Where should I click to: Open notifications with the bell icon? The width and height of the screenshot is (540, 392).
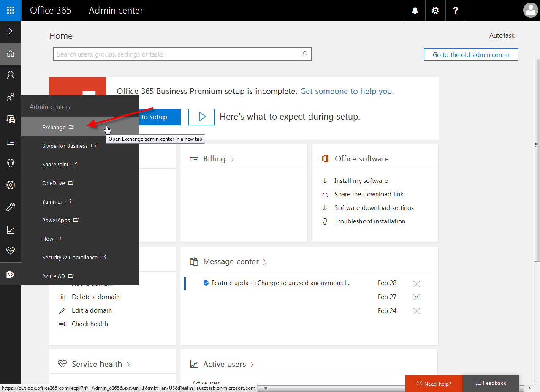415,10
